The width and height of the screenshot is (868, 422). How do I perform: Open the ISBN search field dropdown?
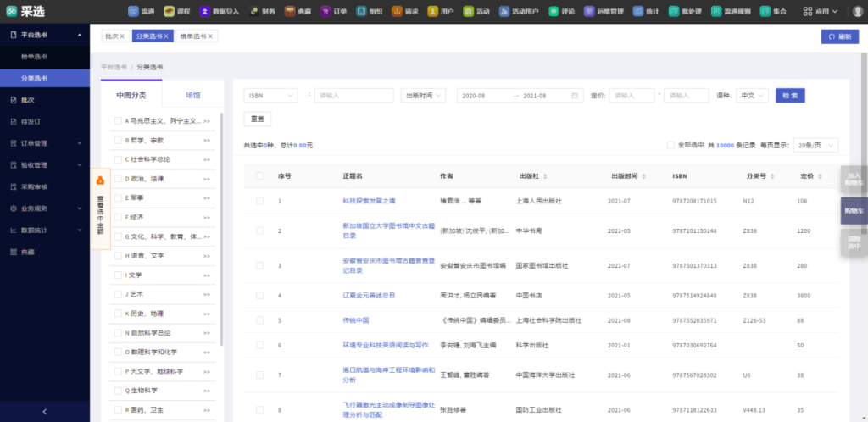click(270, 96)
